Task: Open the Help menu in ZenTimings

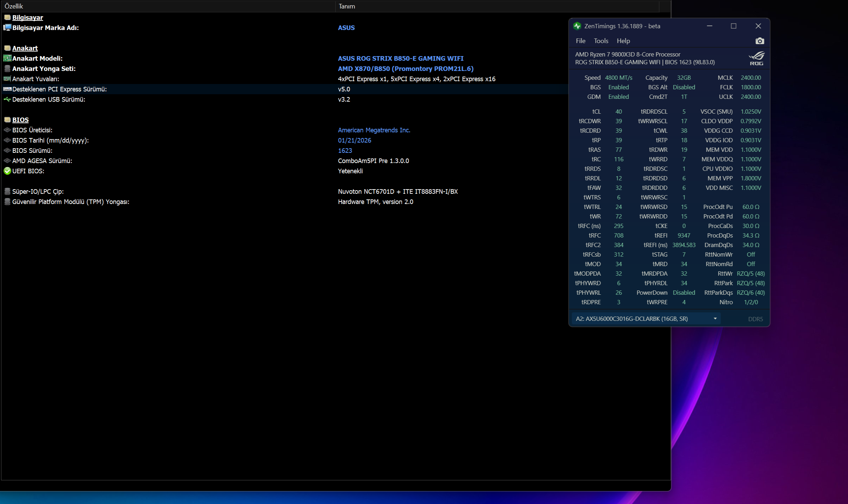Action: click(623, 41)
